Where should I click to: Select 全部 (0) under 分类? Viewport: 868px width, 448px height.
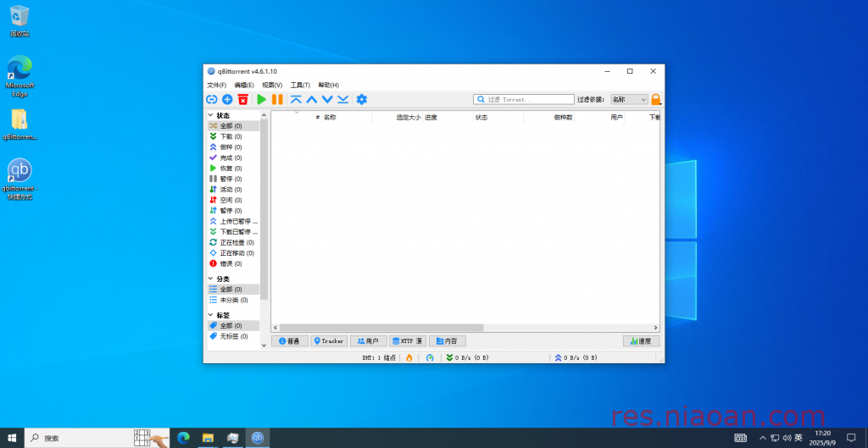point(233,290)
